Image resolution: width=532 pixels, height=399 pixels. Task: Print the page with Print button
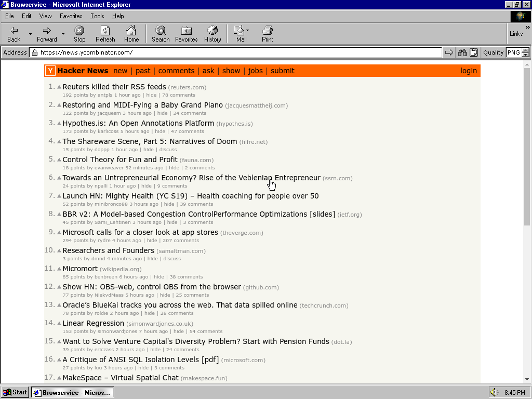[268, 34]
